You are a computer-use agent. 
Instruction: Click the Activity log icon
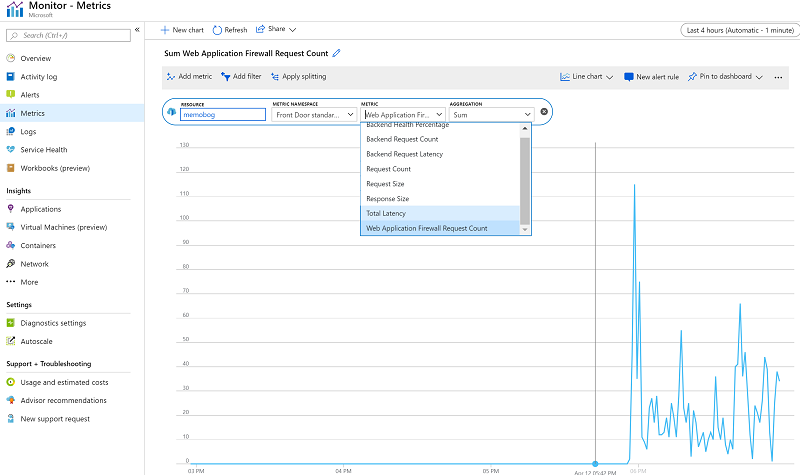pyautogui.click(x=10, y=77)
